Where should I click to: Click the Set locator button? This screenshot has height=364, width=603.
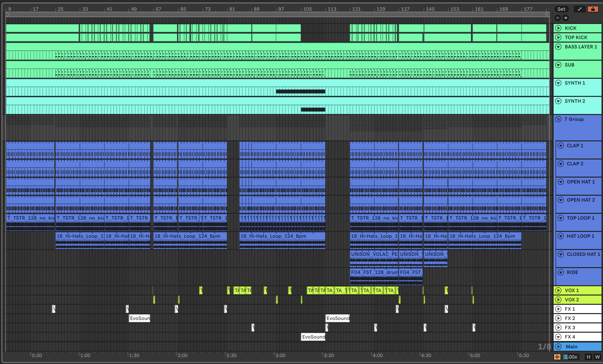561,9
